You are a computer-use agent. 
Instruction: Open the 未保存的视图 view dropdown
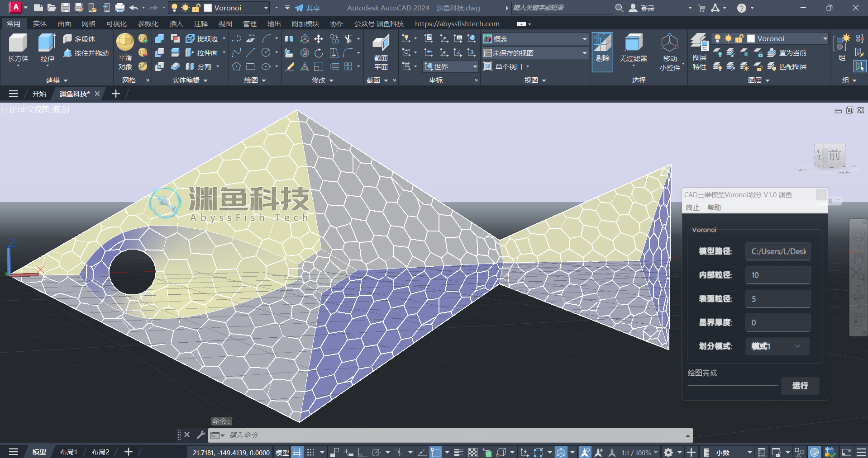pyautogui.click(x=535, y=53)
